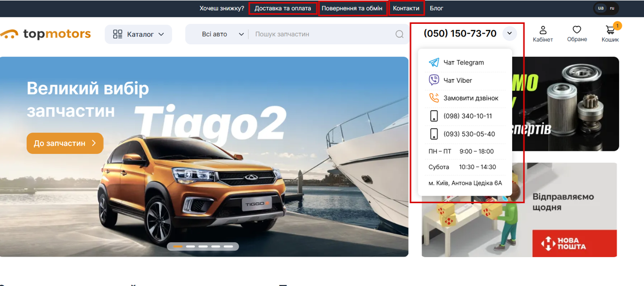Image resolution: width=644 pixels, height=286 pixels.
Task: Click the Viber chat icon
Action: coord(434,80)
